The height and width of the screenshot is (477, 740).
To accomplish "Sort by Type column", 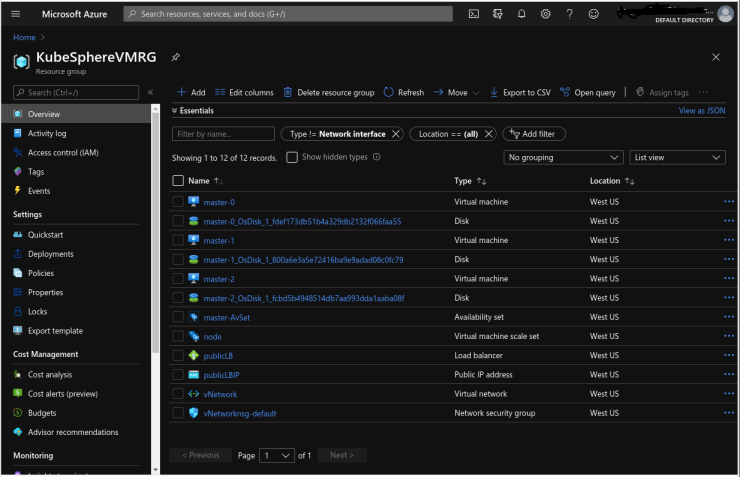I will click(470, 181).
